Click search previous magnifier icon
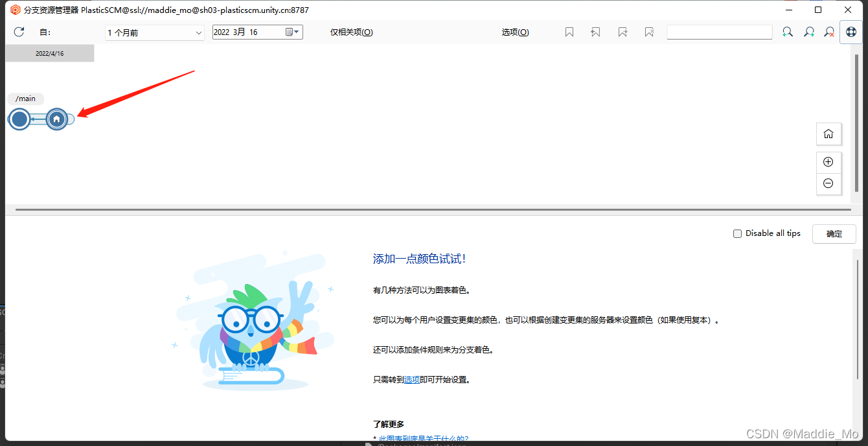The image size is (868, 446). (x=788, y=32)
